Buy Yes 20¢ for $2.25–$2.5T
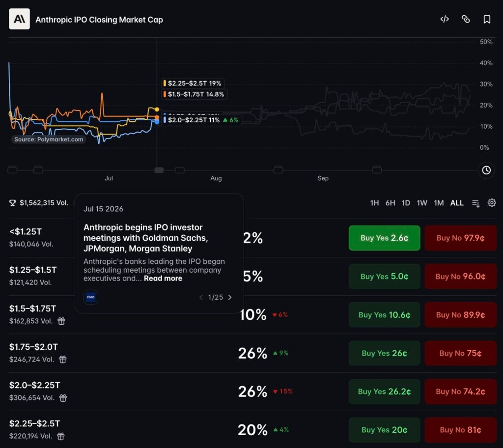The width and height of the screenshot is (503, 448). (384, 430)
